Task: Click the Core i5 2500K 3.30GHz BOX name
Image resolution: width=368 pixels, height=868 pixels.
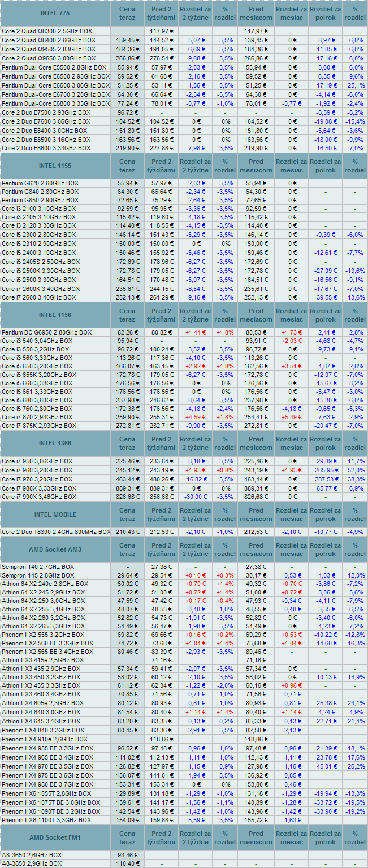Action: (x=41, y=271)
